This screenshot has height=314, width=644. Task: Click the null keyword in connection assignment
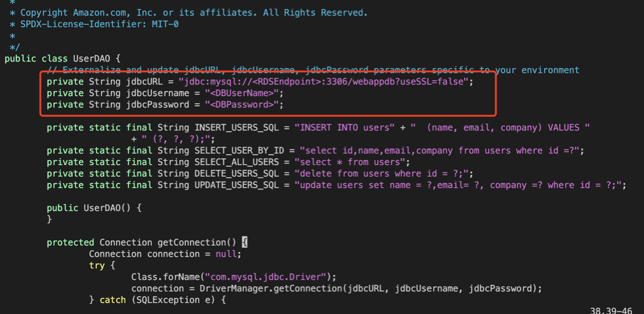tap(225, 254)
